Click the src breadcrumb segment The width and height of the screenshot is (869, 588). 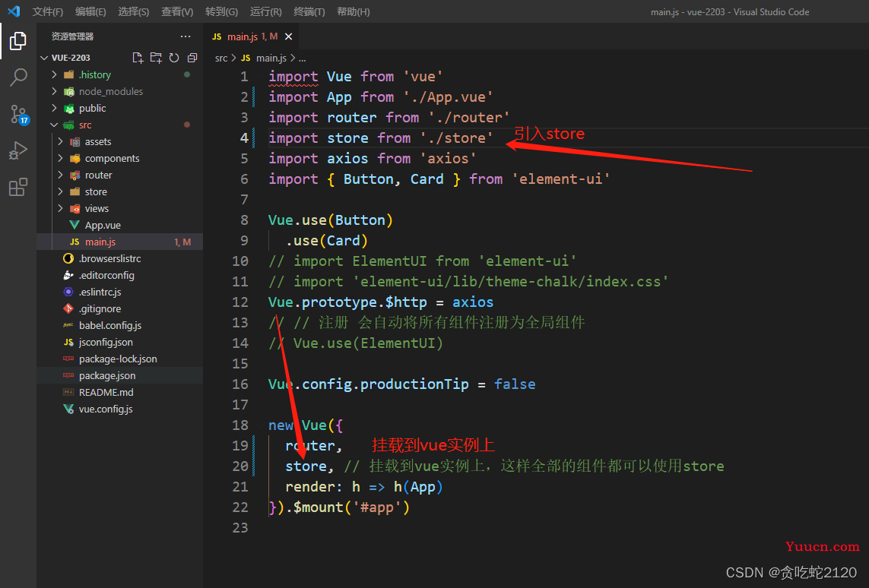point(221,58)
